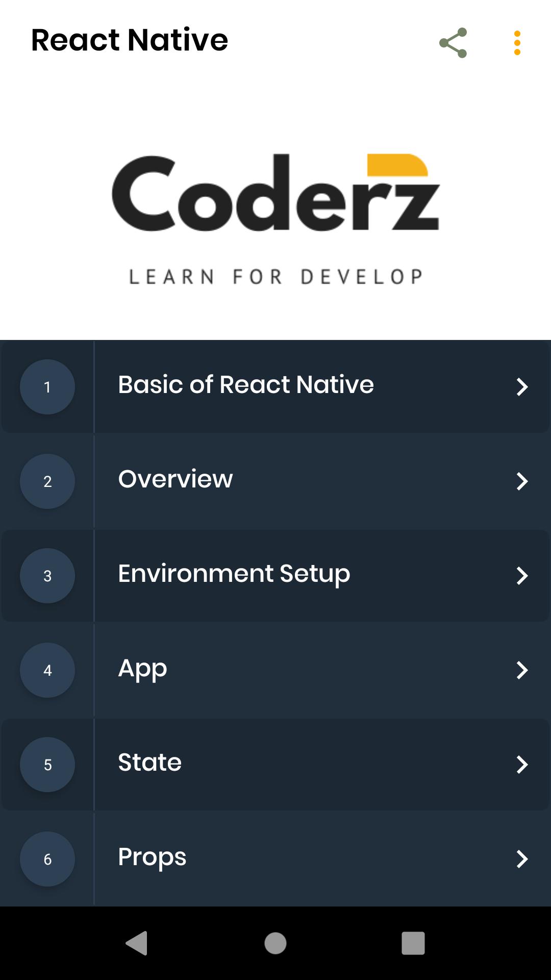Viewport: 551px width, 980px height.
Task: Tap number 3 circle badge
Action: pyautogui.click(x=47, y=576)
